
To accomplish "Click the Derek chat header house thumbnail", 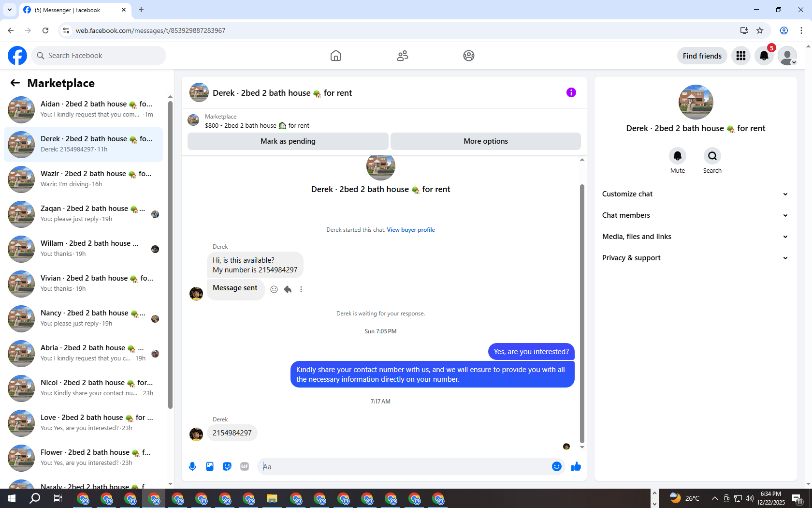I will [x=199, y=92].
